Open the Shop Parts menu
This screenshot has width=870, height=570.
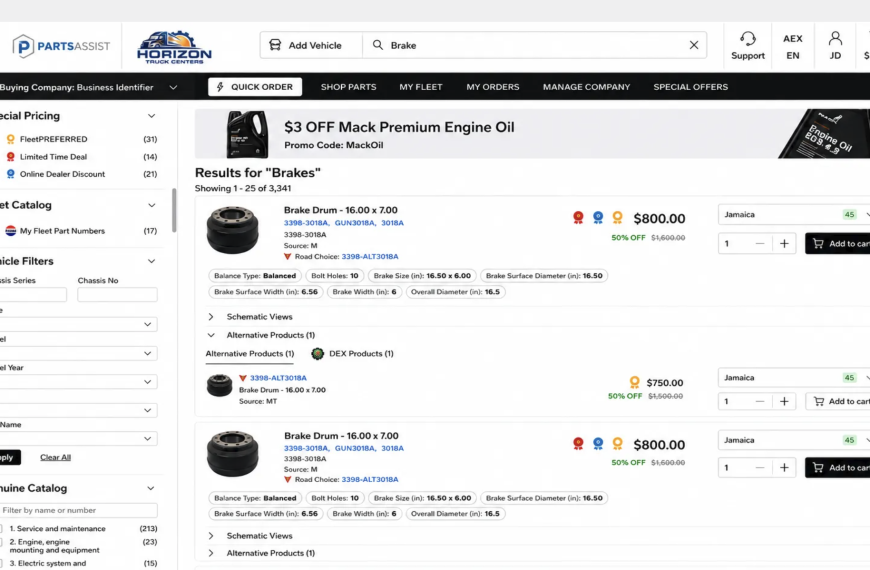(348, 87)
